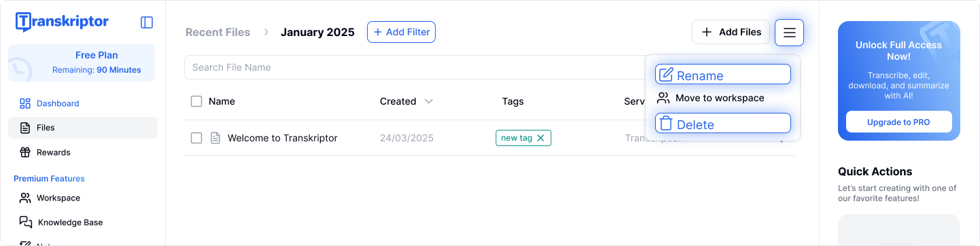Viewport: 980px width, 246px height.
Task: Go back to Recent Files breadcrumb
Action: click(217, 32)
